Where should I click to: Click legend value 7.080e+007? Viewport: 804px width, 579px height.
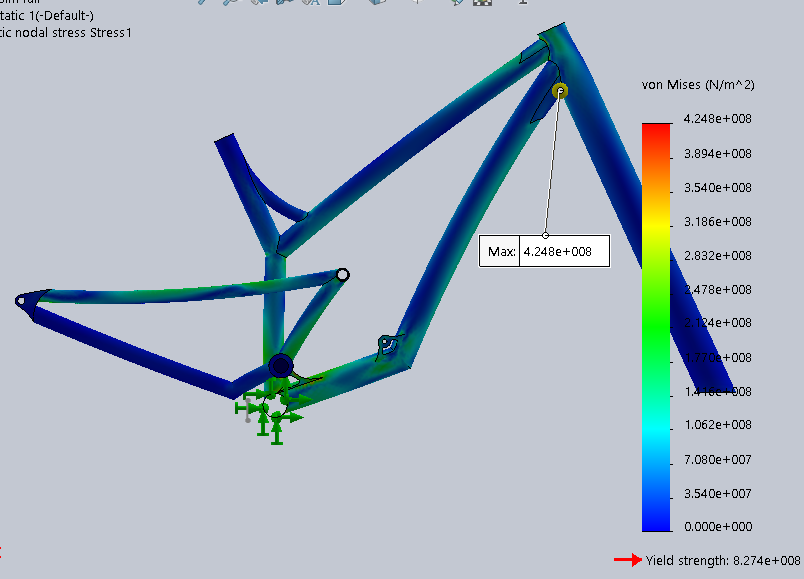click(717, 460)
